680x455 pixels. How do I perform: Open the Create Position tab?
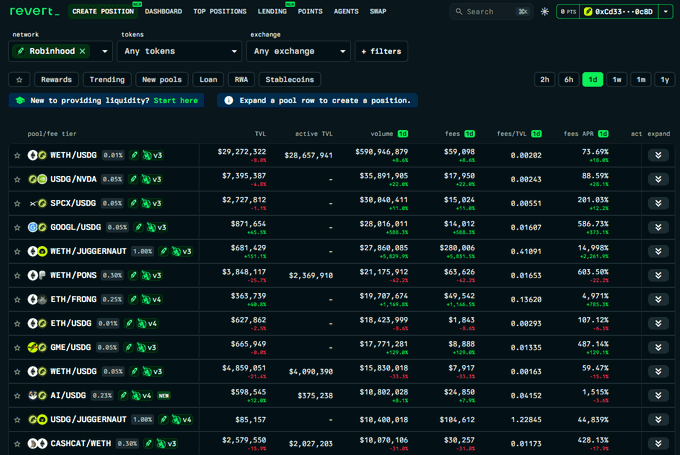click(x=103, y=12)
